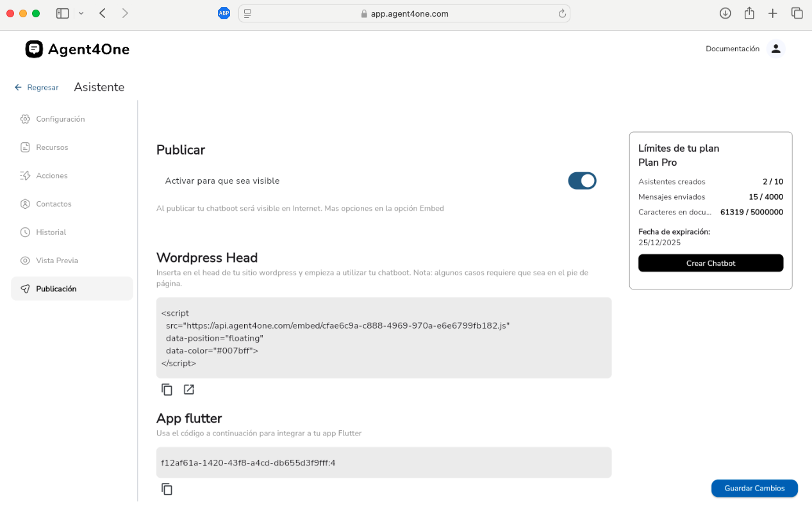Expand the sidebar dropdown chevron in Safari
The width and height of the screenshot is (812, 511).
(x=81, y=13)
